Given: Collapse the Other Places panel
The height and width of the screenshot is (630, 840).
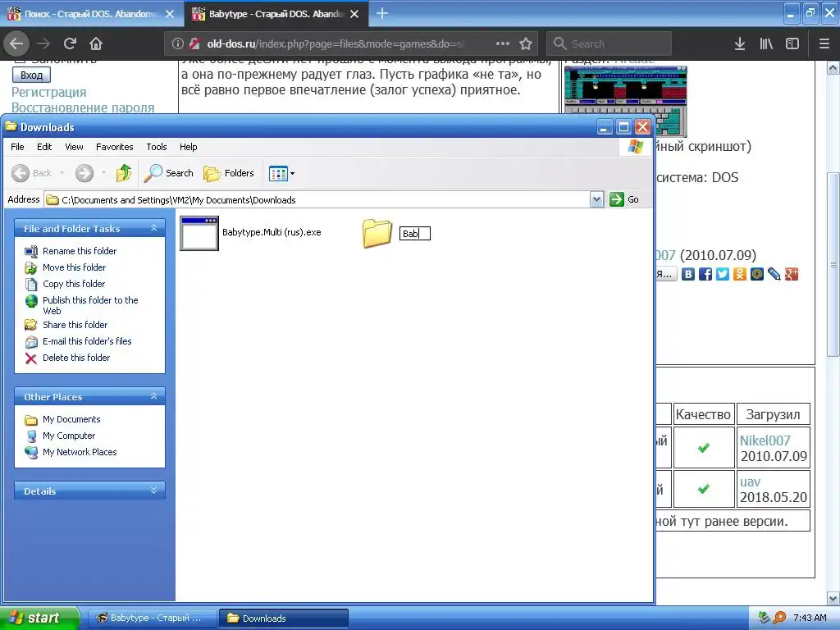Looking at the screenshot, I should click(x=153, y=396).
